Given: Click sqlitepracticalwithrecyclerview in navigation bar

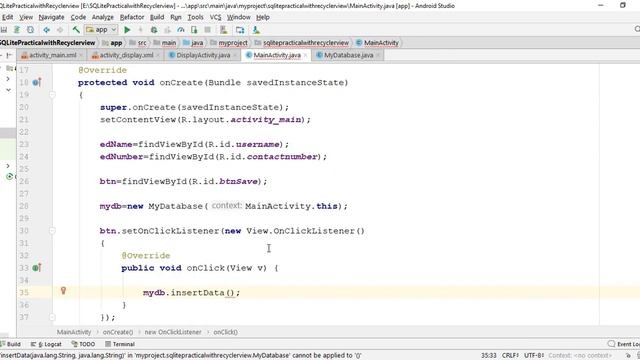Looking at the screenshot, I should pyautogui.click(x=302, y=43).
